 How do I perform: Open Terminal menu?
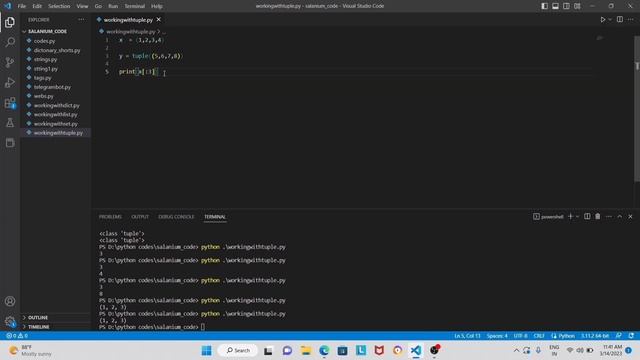coord(135,6)
